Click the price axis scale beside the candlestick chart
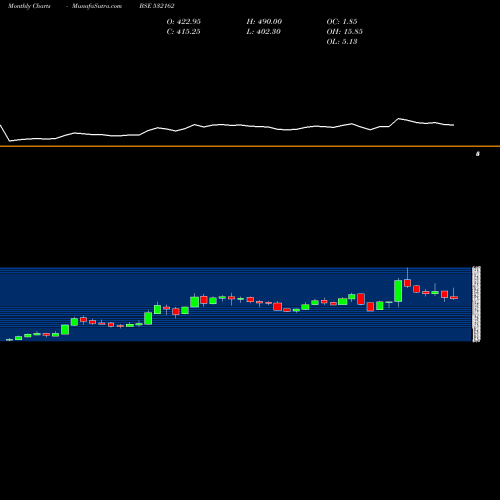The width and height of the screenshot is (500, 500). pos(476,304)
